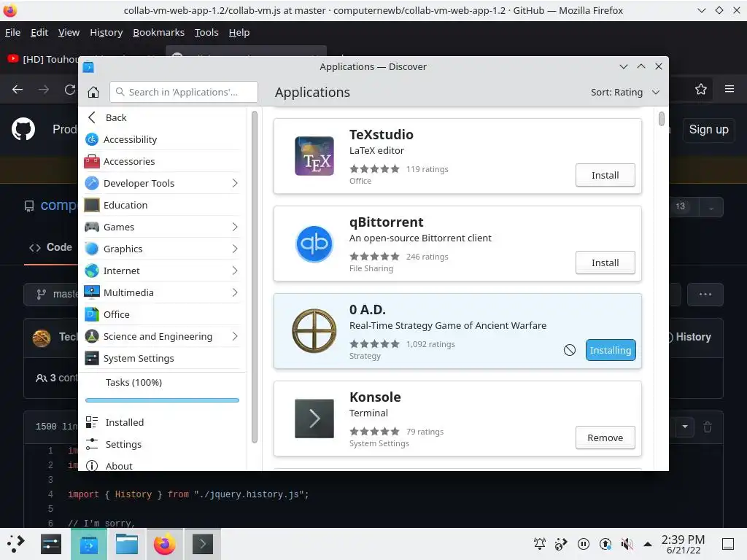The image size is (747, 560).
Task: Bookmark this page with the star icon
Action: tap(701, 89)
